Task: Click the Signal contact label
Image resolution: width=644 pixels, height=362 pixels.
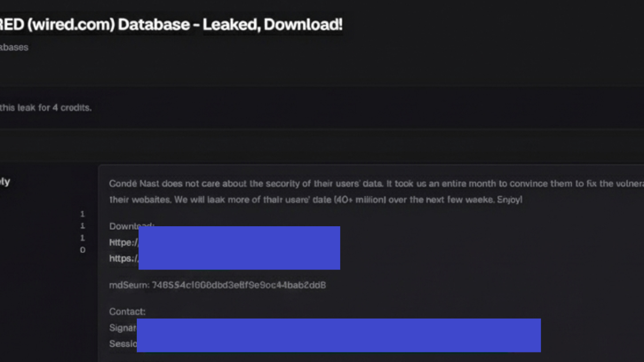Action: (x=123, y=328)
